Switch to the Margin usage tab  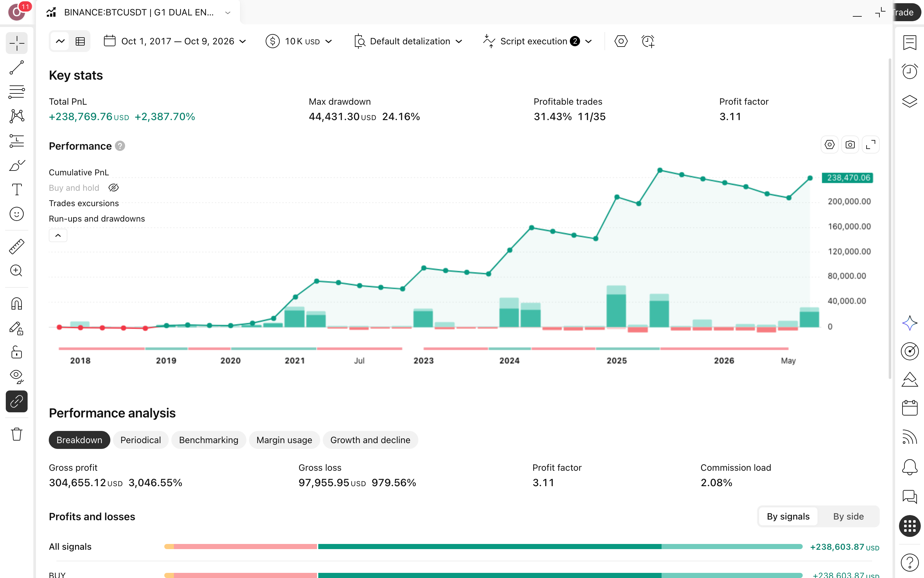click(284, 440)
